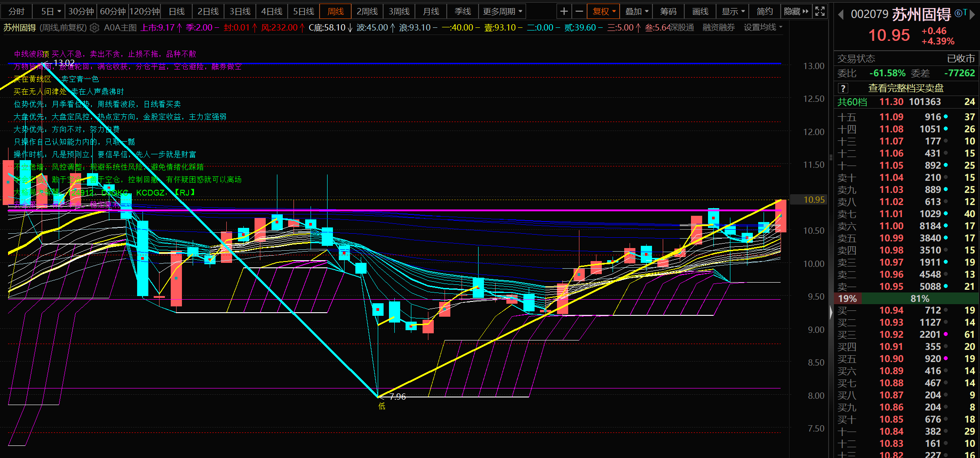Click 卖十 price 11.04 row
The image size is (980, 458).
(907, 177)
